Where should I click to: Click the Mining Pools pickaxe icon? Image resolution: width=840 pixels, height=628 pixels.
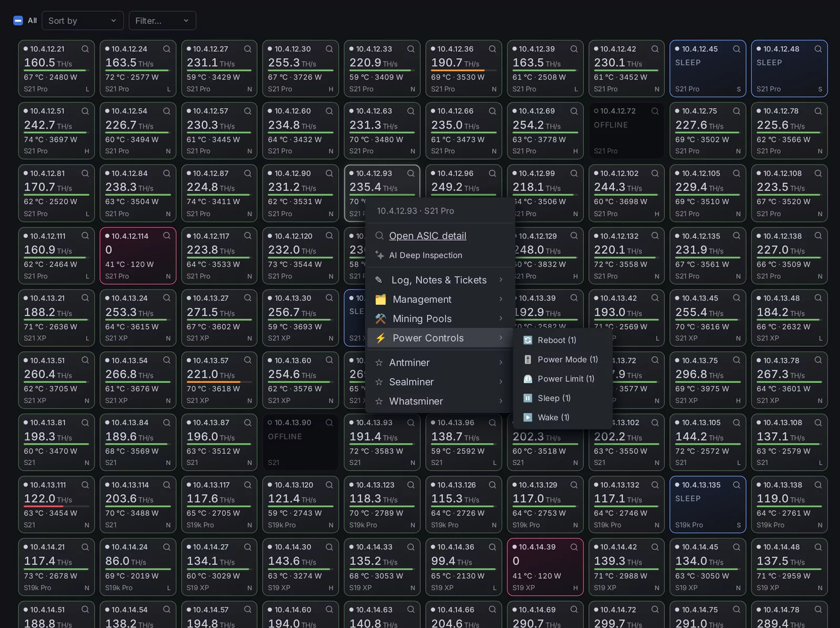point(381,319)
